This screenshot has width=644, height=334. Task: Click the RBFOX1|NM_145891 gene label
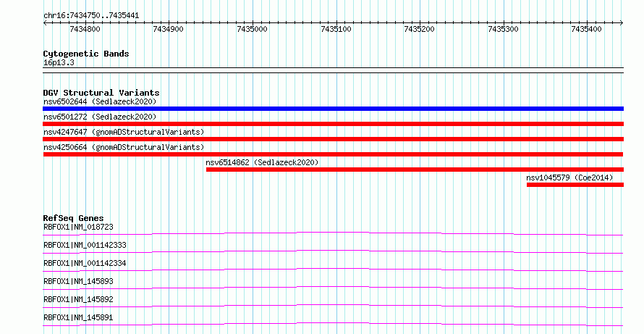coord(78,317)
